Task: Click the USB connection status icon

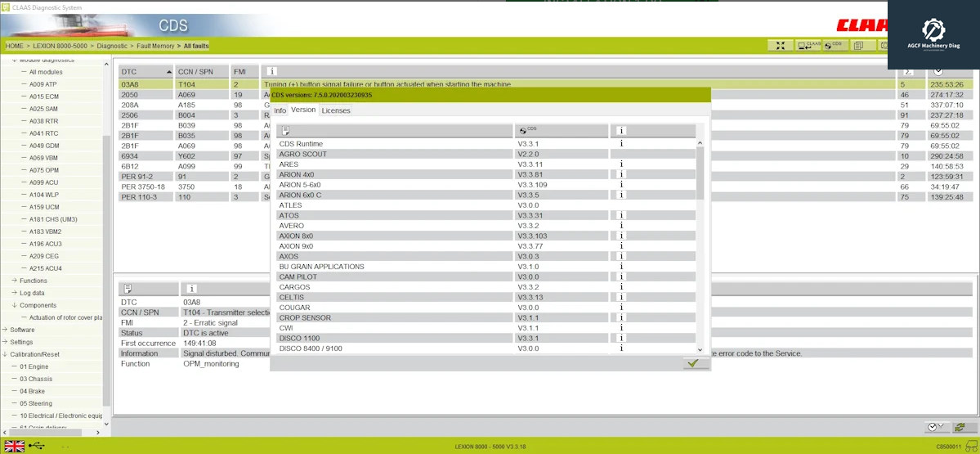Action: point(37,446)
